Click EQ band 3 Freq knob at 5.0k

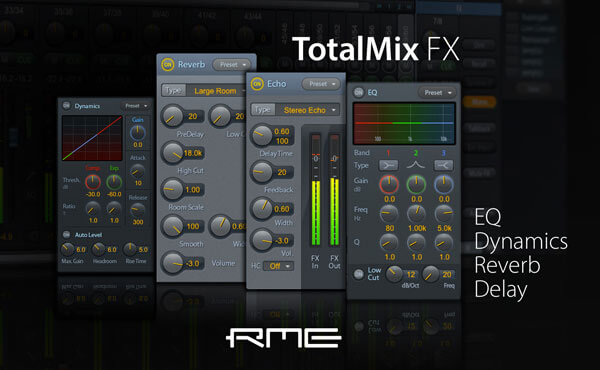pyautogui.click(x=444, y=214)
